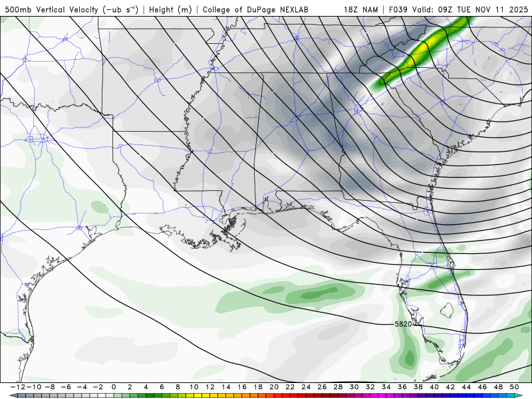This screenshot has height=399, width=532.
Task: Click the '500mb Vertical Velocity' title text
Action: [x=72, y=10]
